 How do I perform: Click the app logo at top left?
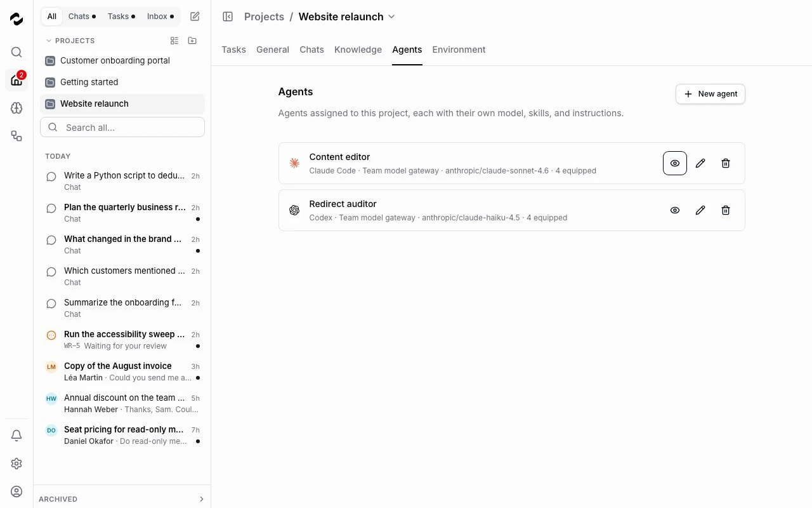[x=16, y=19]
